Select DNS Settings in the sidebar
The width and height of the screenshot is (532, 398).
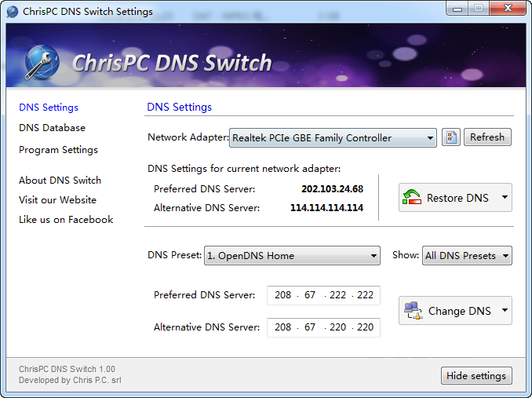(49, 108)
